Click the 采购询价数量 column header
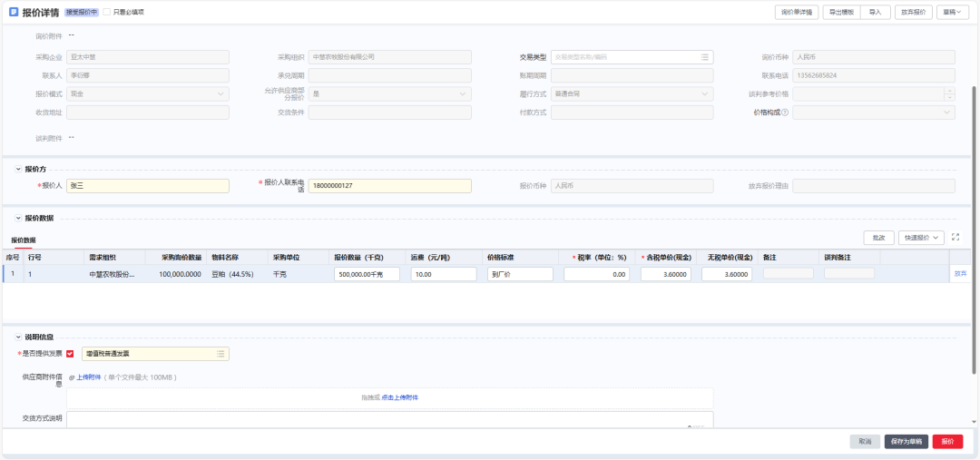 pyautogui.click(x=176, y=258)
